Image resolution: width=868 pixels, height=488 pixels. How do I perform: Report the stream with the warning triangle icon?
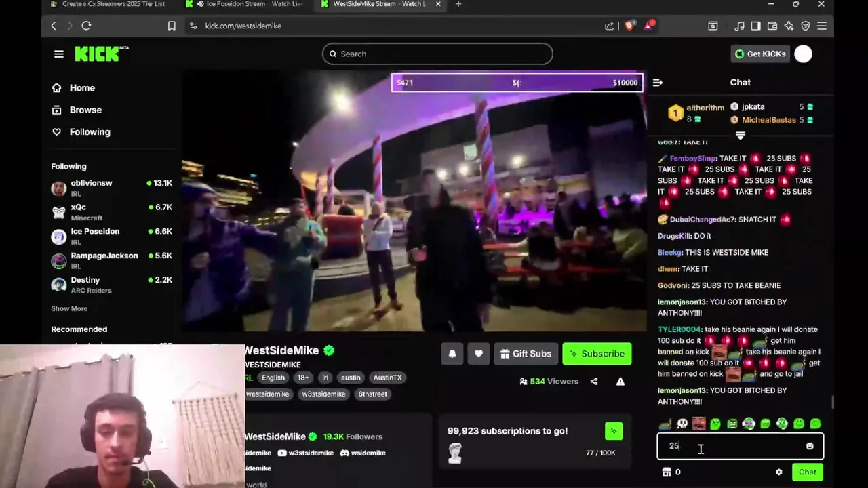coord(620,382)
